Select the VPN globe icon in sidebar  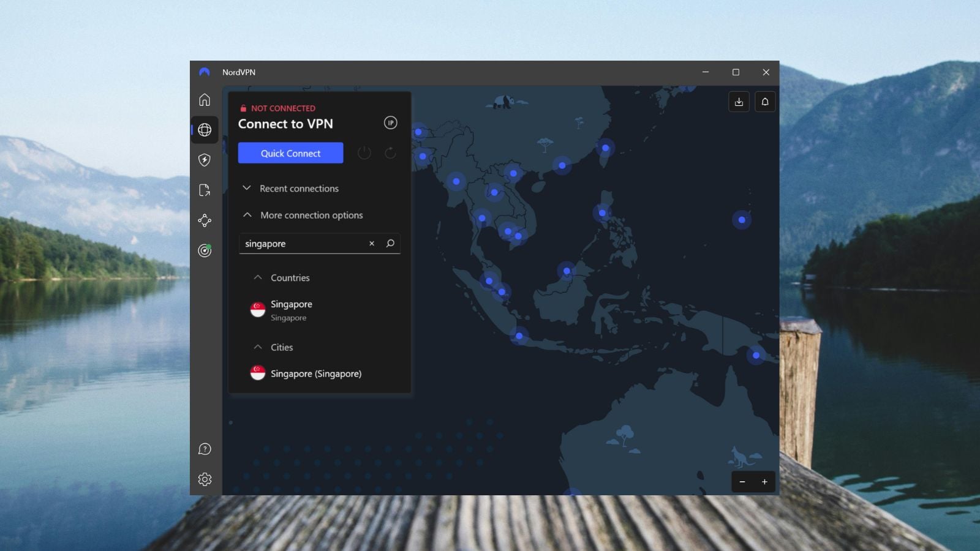(205, 130)
